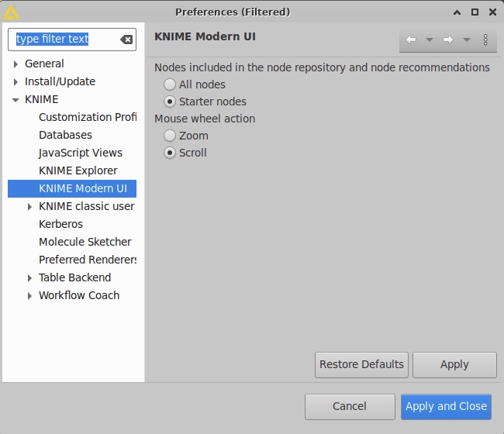Screen dimensions: 504x434
Task: Open the back history dropdown arrow
Action: (429, 40)
